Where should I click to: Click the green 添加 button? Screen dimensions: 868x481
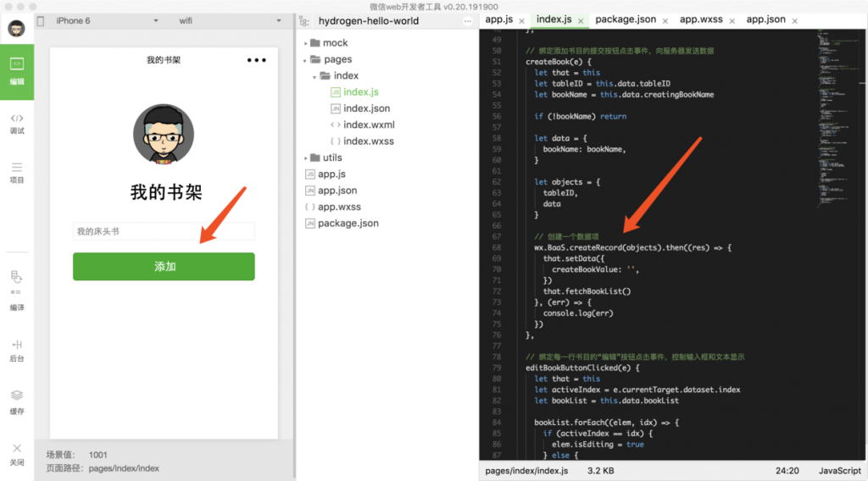[164, 266]
